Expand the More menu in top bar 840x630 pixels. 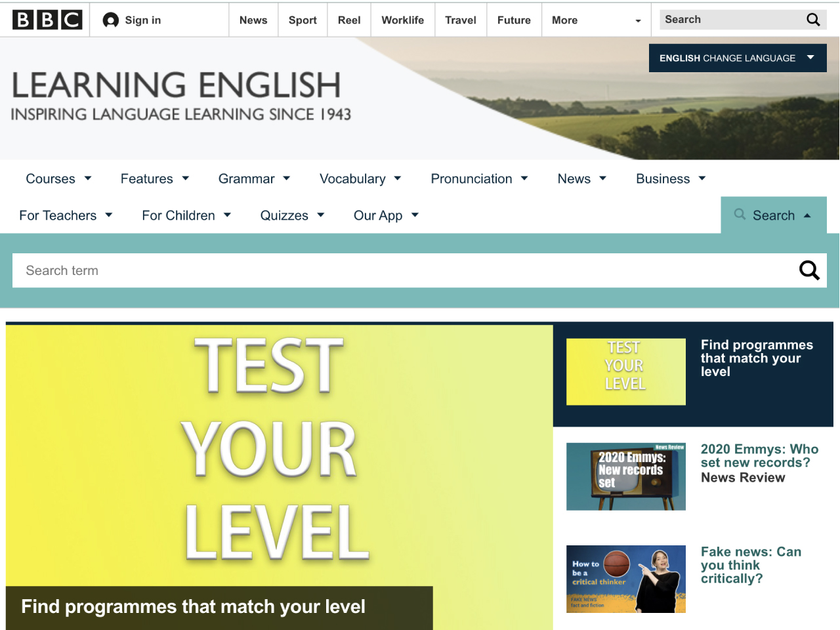[596, 20]
